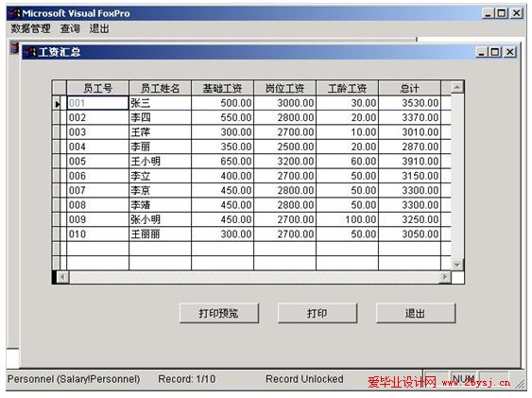Click the horizontal scrollbar track below the grid

point(253,277)
